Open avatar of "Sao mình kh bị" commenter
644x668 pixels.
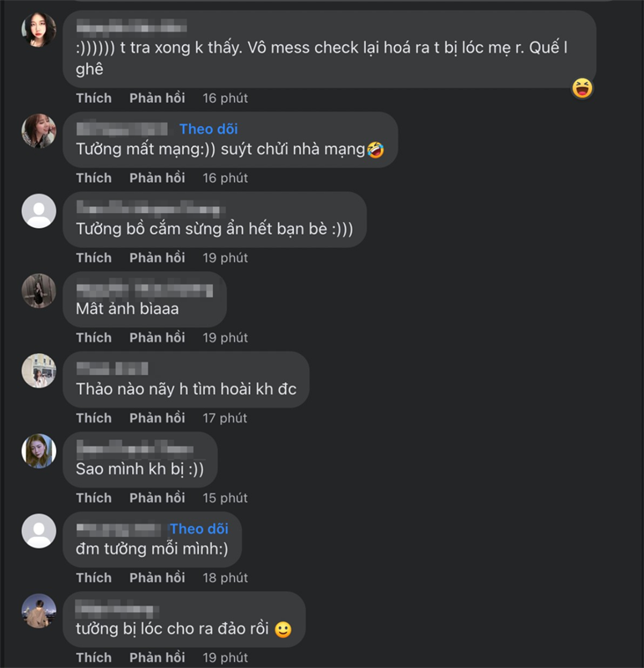pyautogui.click(x=38, y=451)
